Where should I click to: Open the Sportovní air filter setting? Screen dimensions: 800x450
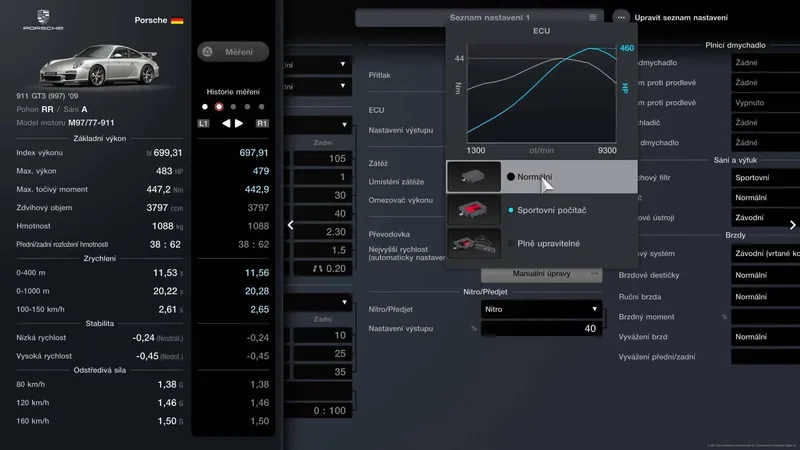(765, 178)
